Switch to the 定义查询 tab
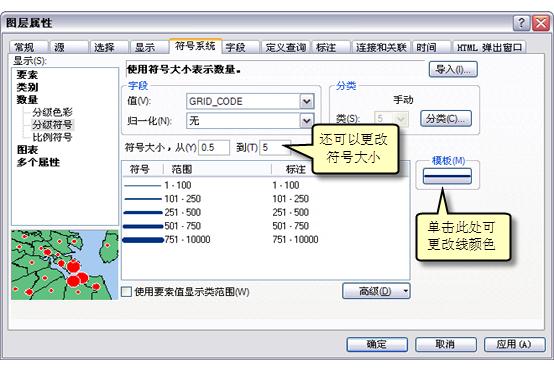Screen dimensions: 554x371 (x=285, y=47)
